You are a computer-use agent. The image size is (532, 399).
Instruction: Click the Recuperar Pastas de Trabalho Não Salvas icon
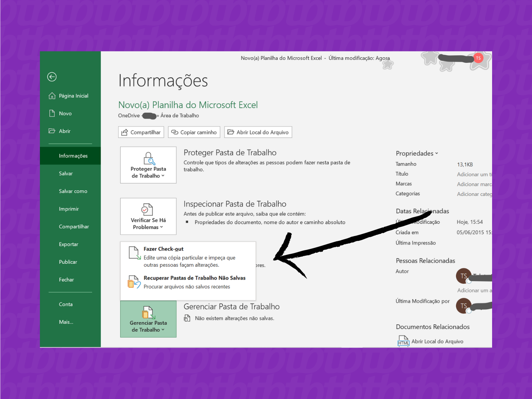[134, 282]
